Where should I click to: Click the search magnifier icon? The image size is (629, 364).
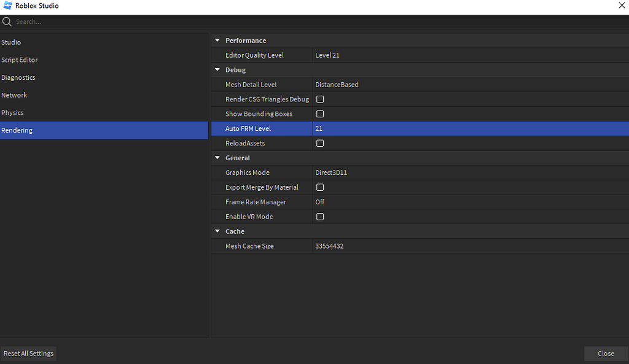point(7,21)
